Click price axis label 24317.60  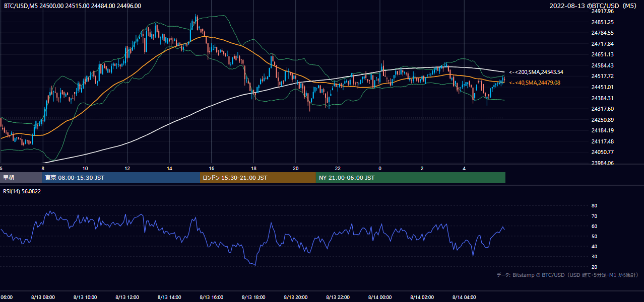click(603, 109)
